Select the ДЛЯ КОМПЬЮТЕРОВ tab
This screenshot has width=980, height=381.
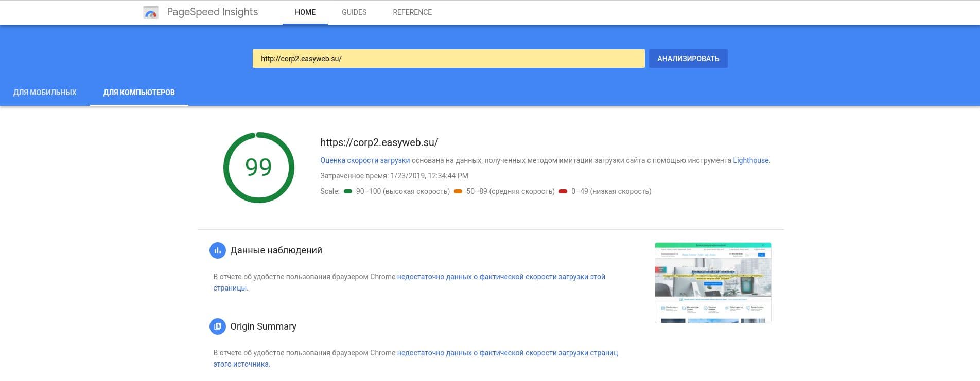(x=139, y=93)
